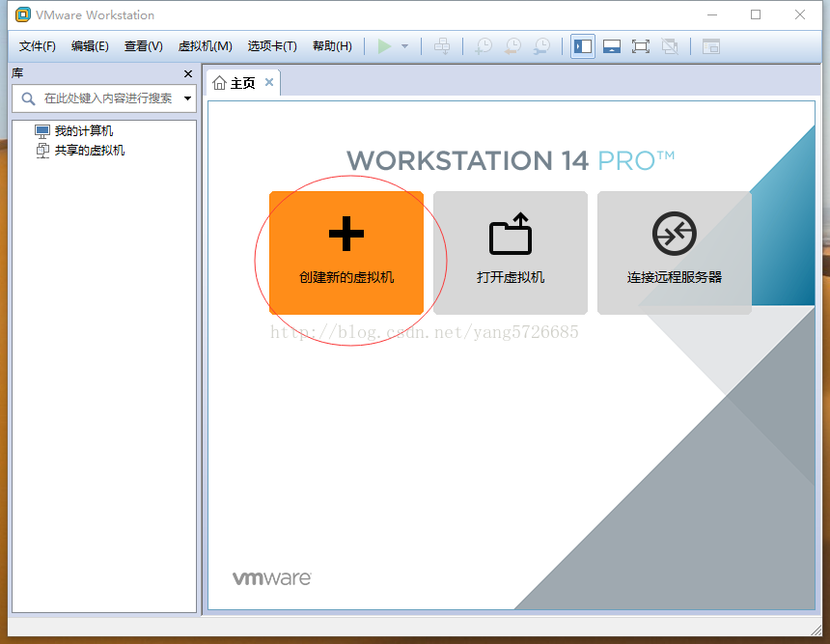Minimize the VMware Workstation window
830x644 pixels.
pos(712,14)
